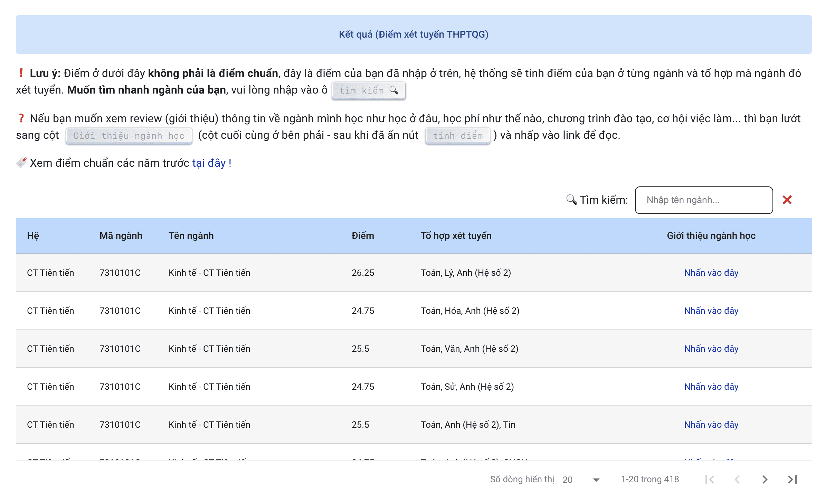Open 'Nhấn vào đây' for Toán, Lý, Anh row
The width and height of the screenshot is (825, 504).
pos(711,273)
